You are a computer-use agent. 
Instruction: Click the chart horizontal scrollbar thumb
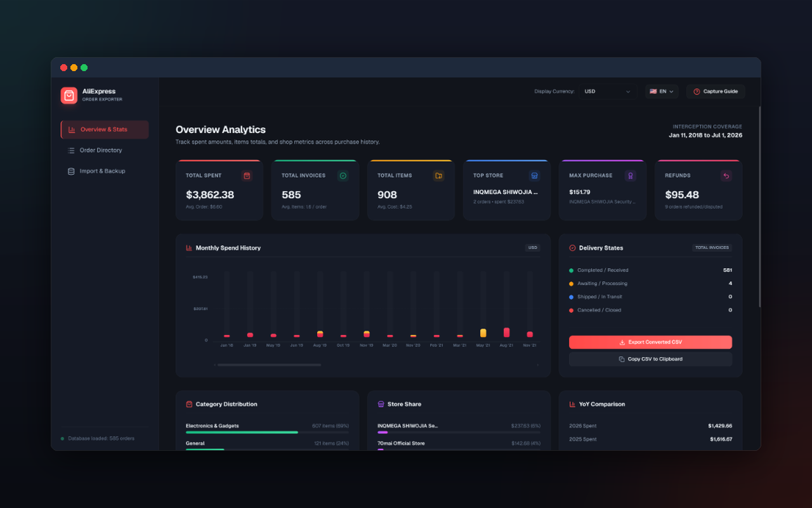point(269,364)
